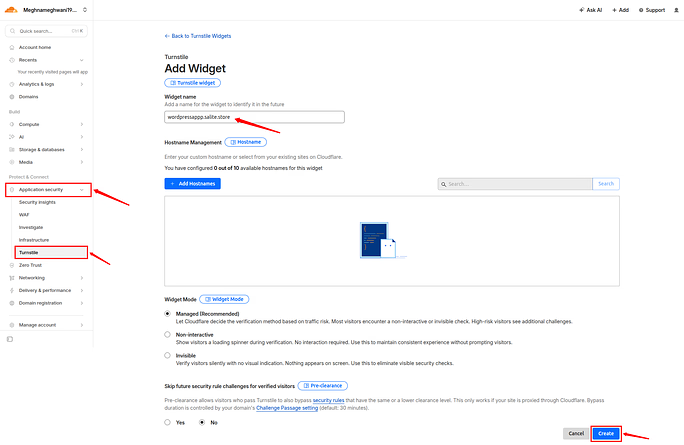Select Non-interactive widget mode
Viewport: 684px width, 445px height.
tap(168, 335)
